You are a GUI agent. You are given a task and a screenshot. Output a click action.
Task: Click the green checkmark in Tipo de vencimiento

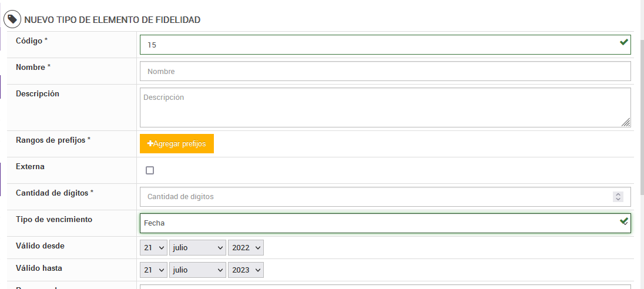coord(624,221)
